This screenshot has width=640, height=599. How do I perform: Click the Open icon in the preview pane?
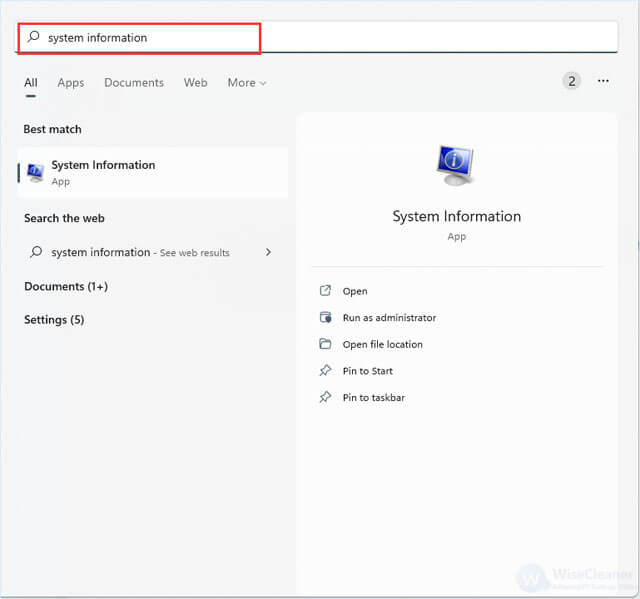click(325, 291)
